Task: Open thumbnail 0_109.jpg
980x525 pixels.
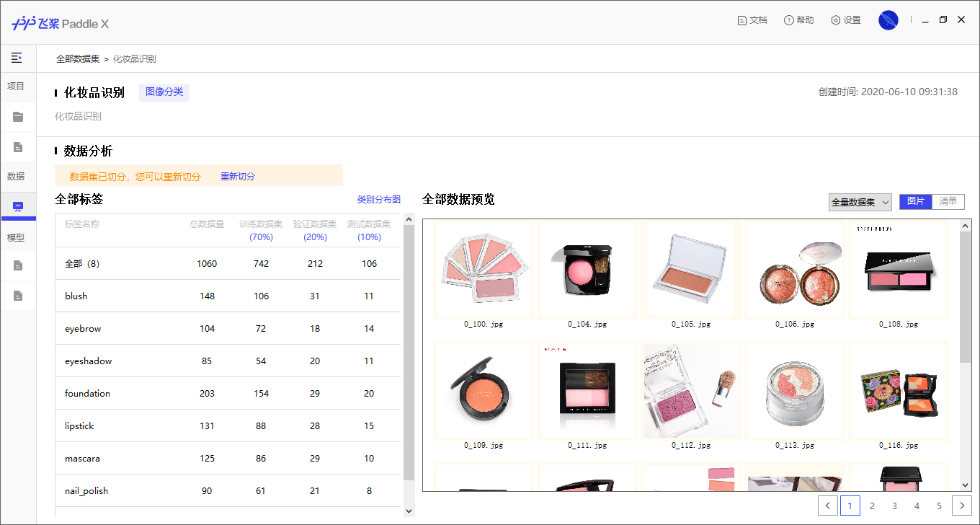Action: (484, 390)
